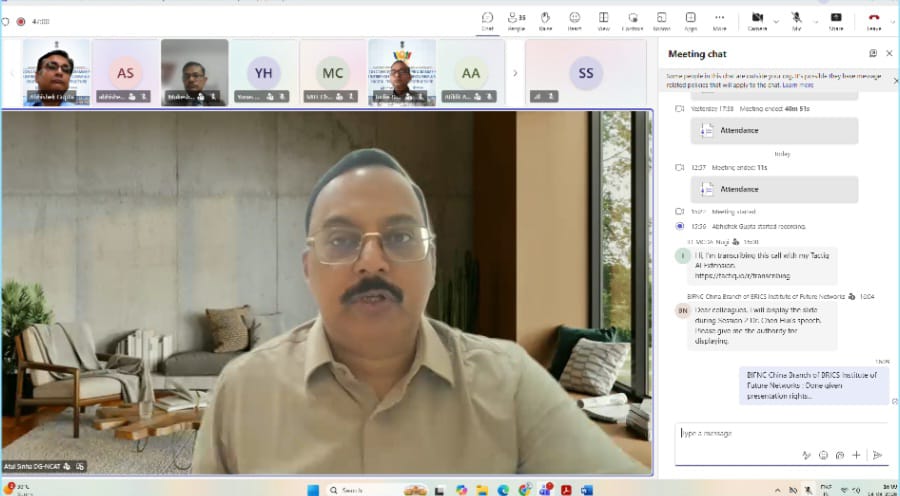Click the 'Type a message' input box
This screenshot has height=496, width=900.
pos(781,433)
